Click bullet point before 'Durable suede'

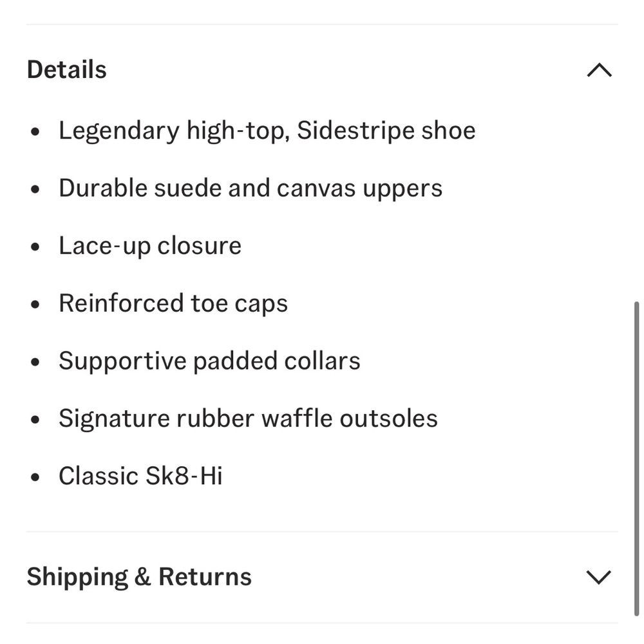(x=36, y=189)
